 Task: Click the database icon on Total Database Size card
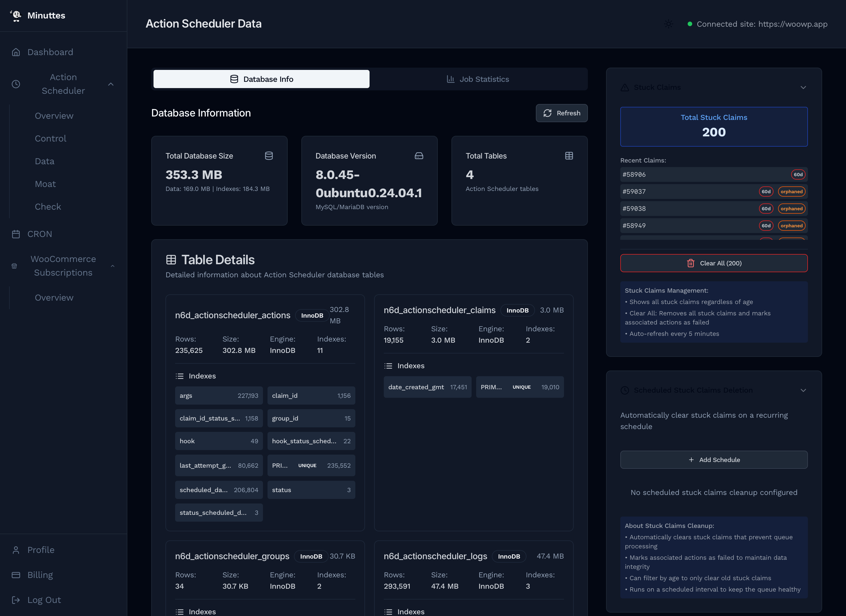tap(269, 156)
